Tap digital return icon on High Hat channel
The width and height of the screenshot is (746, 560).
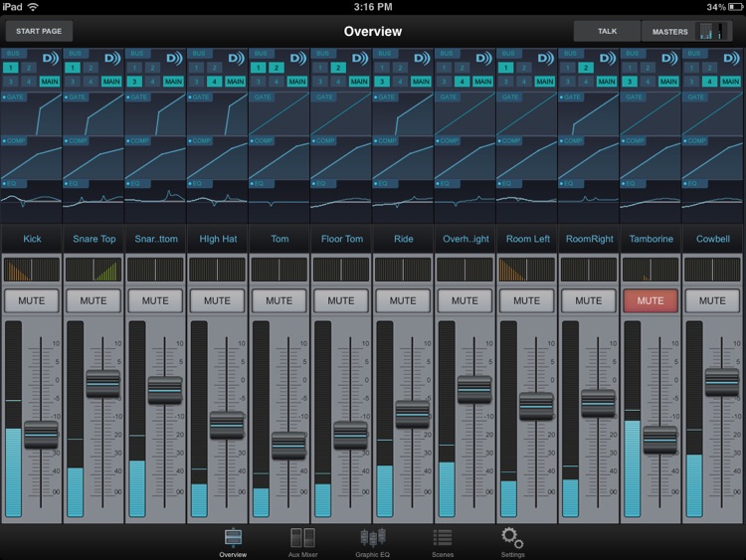tap(236, 58)
